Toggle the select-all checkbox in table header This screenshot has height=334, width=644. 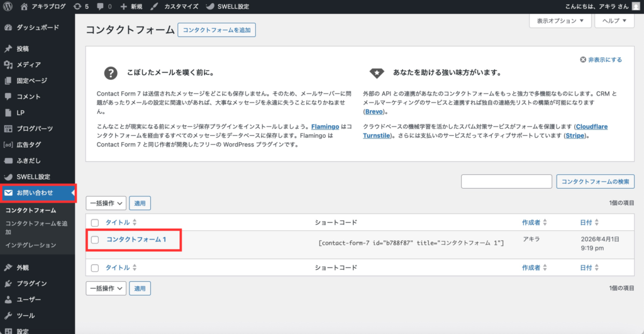click(95, 223)
